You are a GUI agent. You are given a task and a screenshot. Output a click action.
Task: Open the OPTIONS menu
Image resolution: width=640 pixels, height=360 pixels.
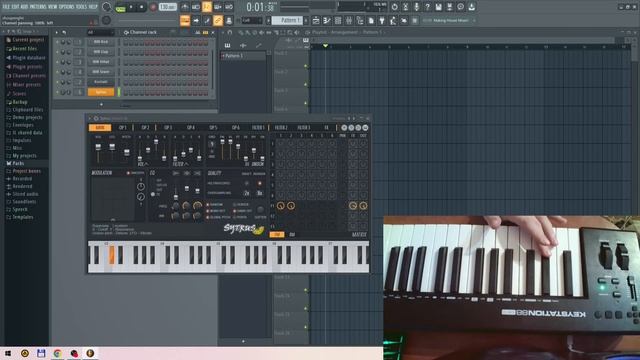click(67, 7)
